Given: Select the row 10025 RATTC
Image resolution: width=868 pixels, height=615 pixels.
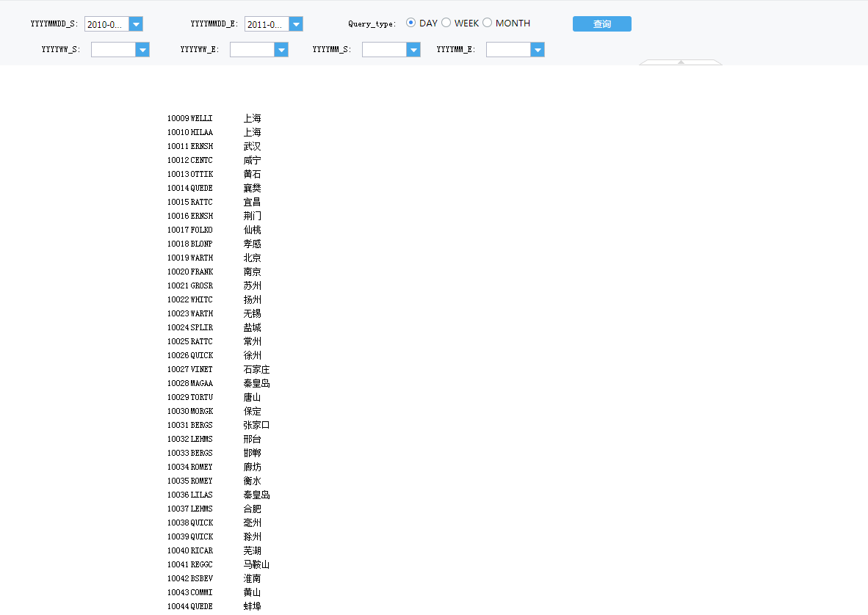Looking at the screenshot, I should point(214,341).
